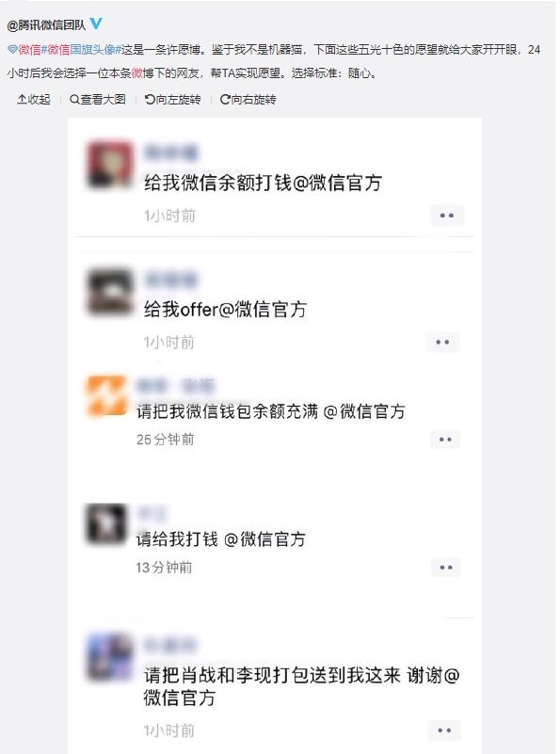The width and height of the screenshot is (560, 754).
Task: Click avatar beside 请给我打钱 comment
Action: tap(105, 523)
